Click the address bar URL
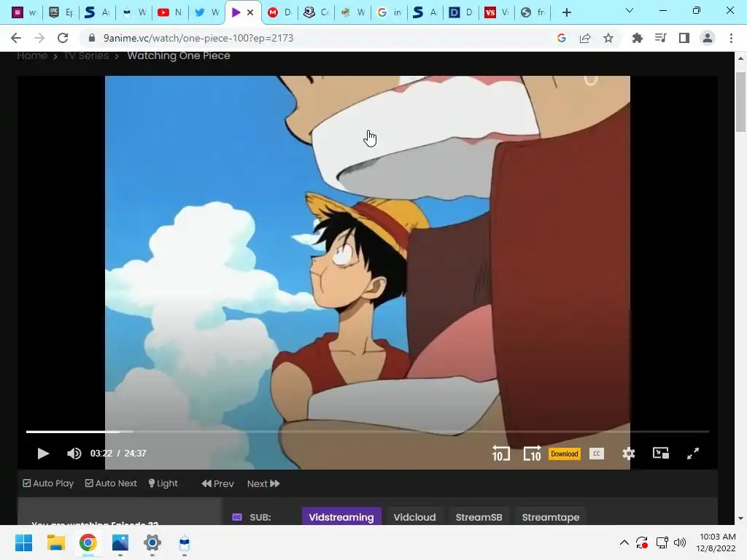747x560 pixels. (x=198, y=38)
